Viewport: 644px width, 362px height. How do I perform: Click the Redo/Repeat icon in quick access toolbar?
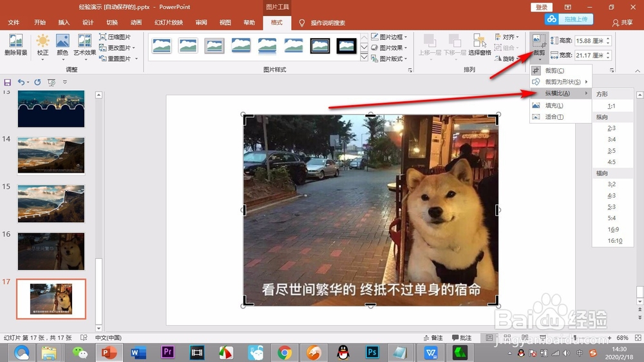point(37,82)
